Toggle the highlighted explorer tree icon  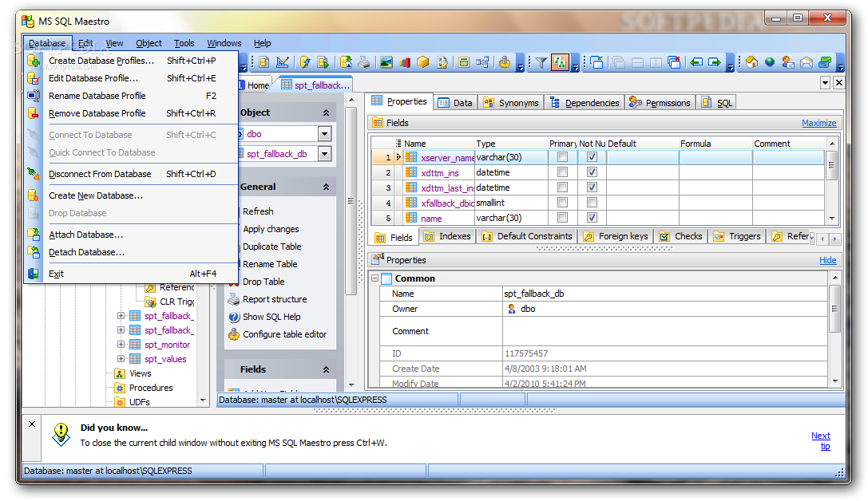(x=561, y=62)
